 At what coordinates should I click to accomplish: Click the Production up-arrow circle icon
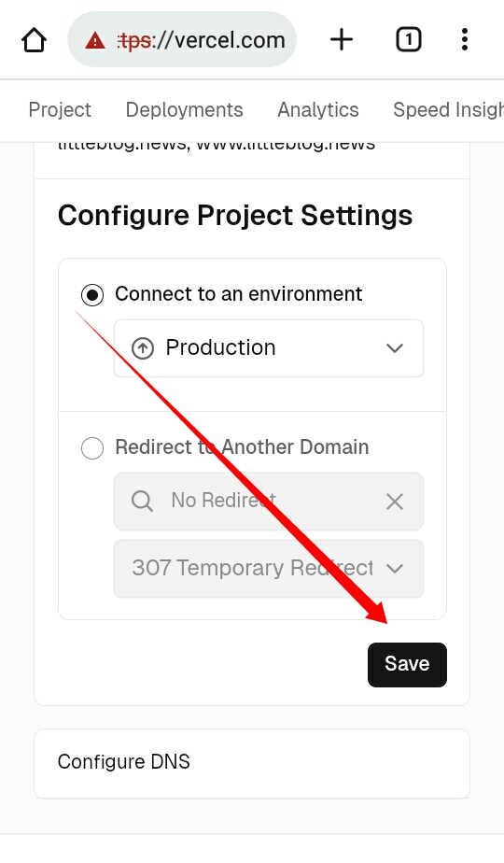143,348
